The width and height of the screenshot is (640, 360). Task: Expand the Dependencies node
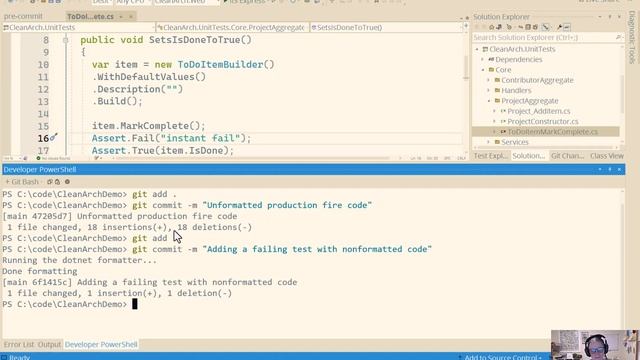(482, 60)
